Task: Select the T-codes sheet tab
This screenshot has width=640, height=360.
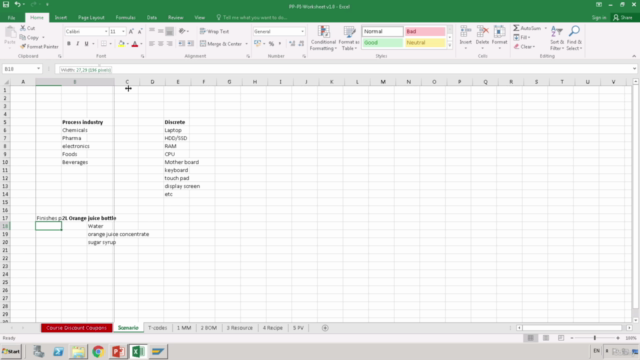Action: (x=158, y=328)
